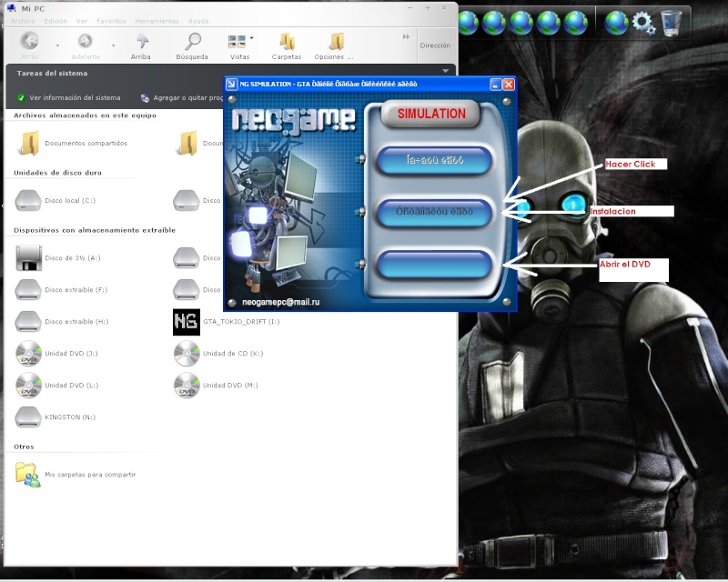The image size is (728, 582).
Task: Select Disco extraíble (H:) drive
Action: pyautogui.click(x=62, y=322)
